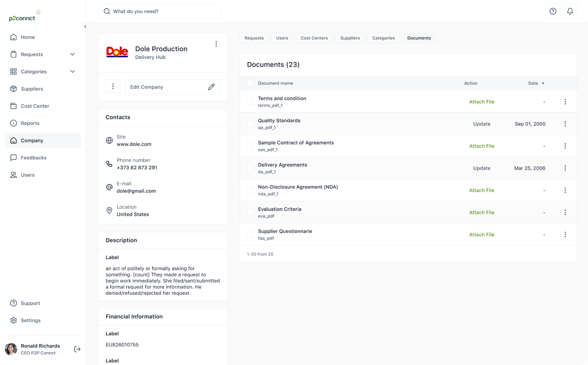The width and height of the screenshot is (588, 365).
Task: Switch to the Users tab
Action: pyautogui.click(x=282, y=38)
